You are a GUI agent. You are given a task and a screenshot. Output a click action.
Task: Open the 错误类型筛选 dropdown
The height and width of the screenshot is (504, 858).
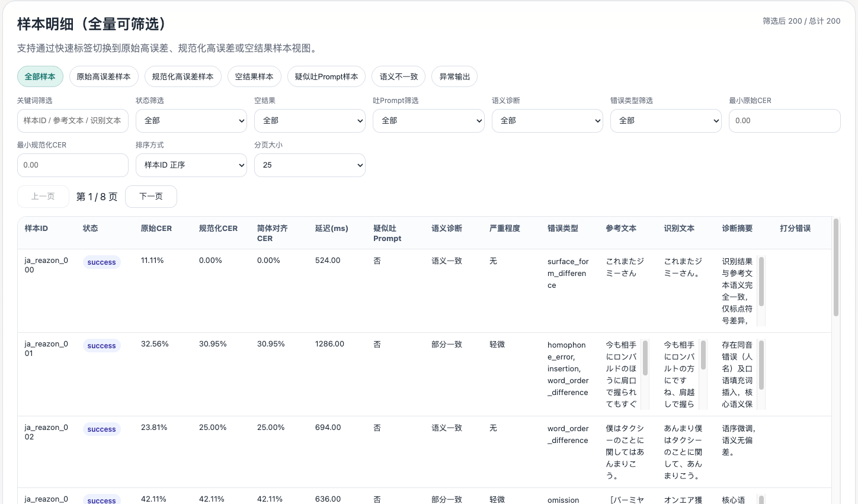tap(666, 121)
